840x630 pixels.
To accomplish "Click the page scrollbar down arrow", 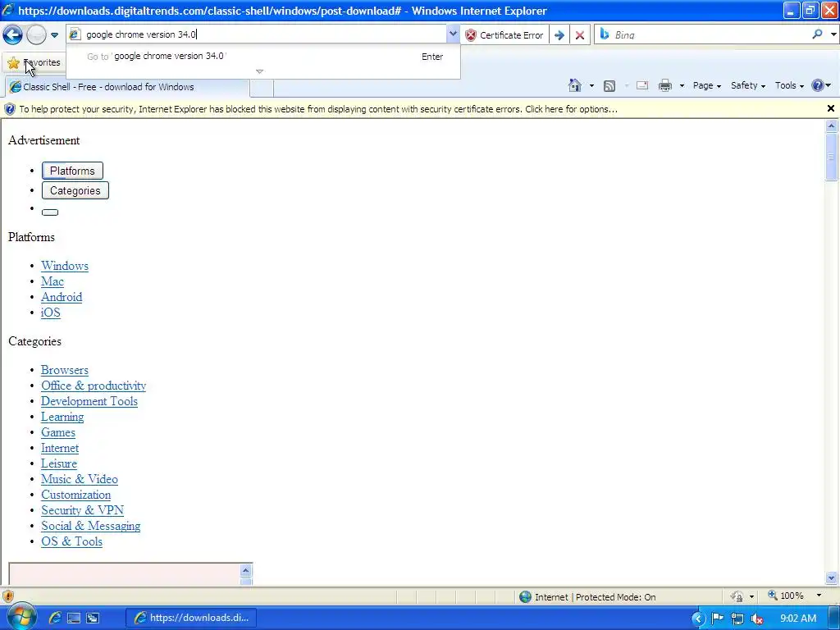I will (x=832, y=578).
